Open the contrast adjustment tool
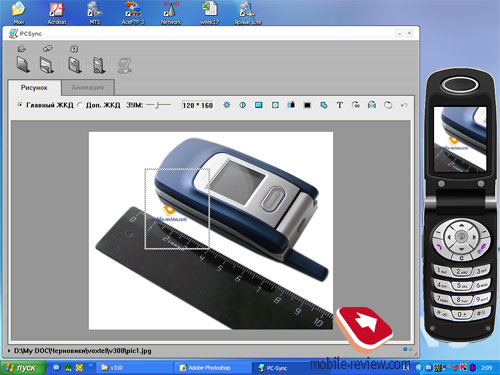 243,105
